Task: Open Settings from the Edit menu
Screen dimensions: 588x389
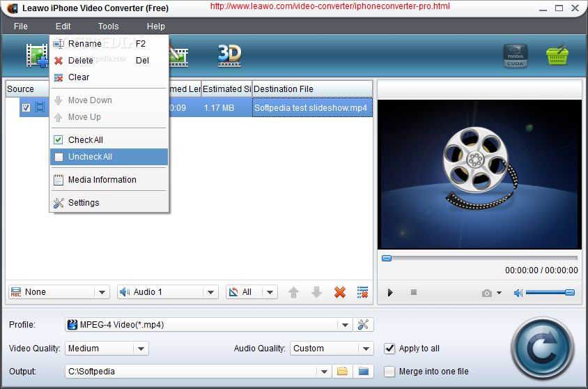Action: pyautogui.click(x=109, y=203)
